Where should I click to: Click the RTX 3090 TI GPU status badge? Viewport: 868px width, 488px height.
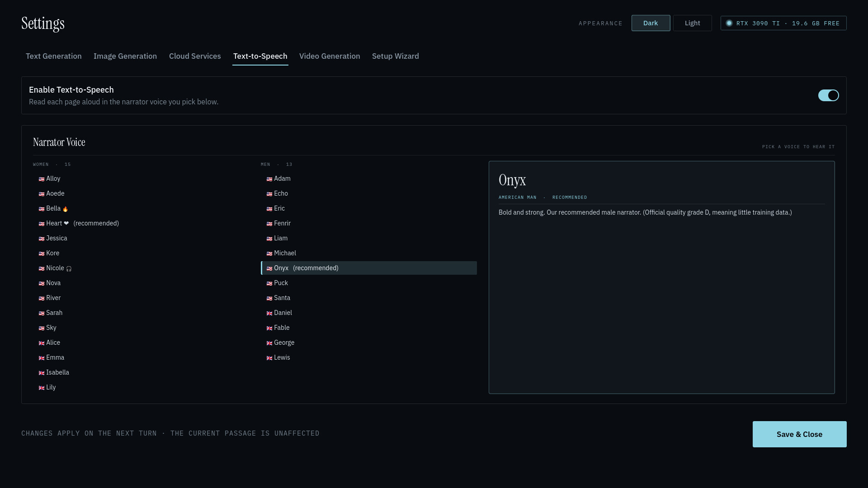tap(783, 23)
